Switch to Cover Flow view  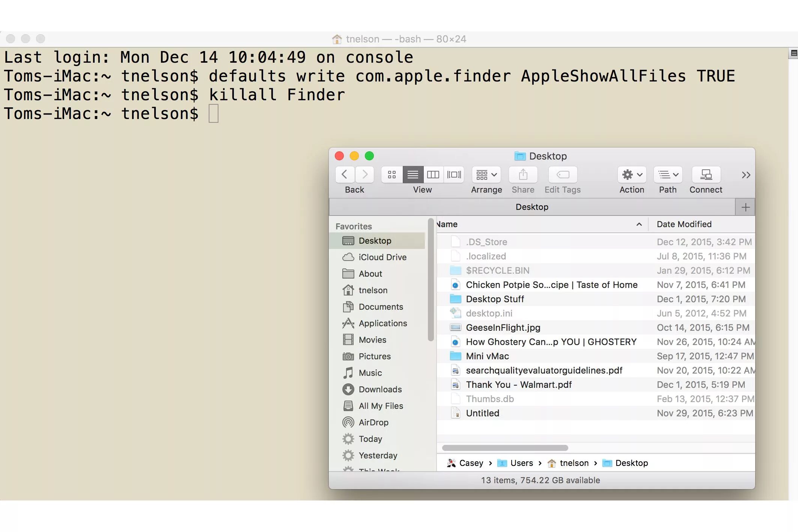[454, 175]
